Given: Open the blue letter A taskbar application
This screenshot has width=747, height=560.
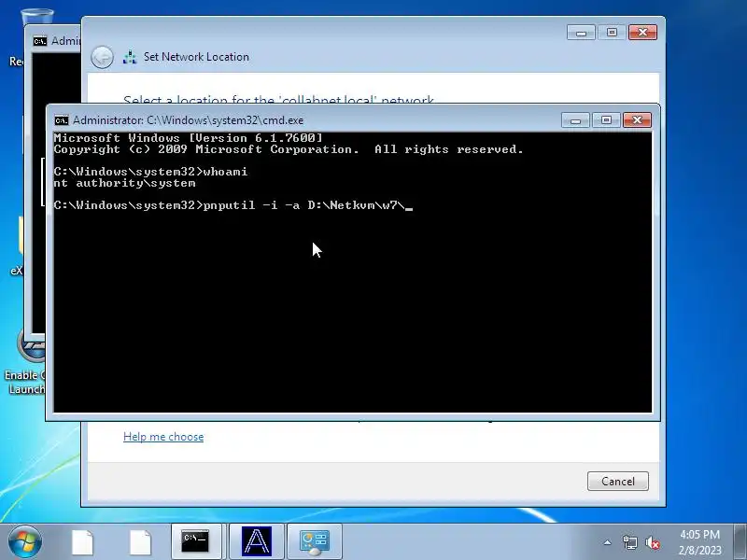Looking at the screenshot, I should coord(256,541).
